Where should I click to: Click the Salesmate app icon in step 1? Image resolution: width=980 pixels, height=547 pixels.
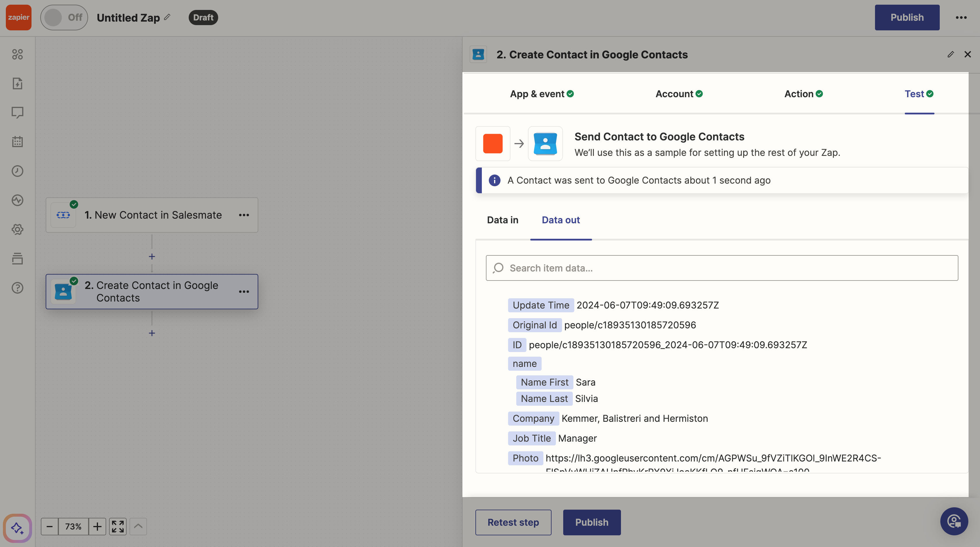[x=63, y=215]
